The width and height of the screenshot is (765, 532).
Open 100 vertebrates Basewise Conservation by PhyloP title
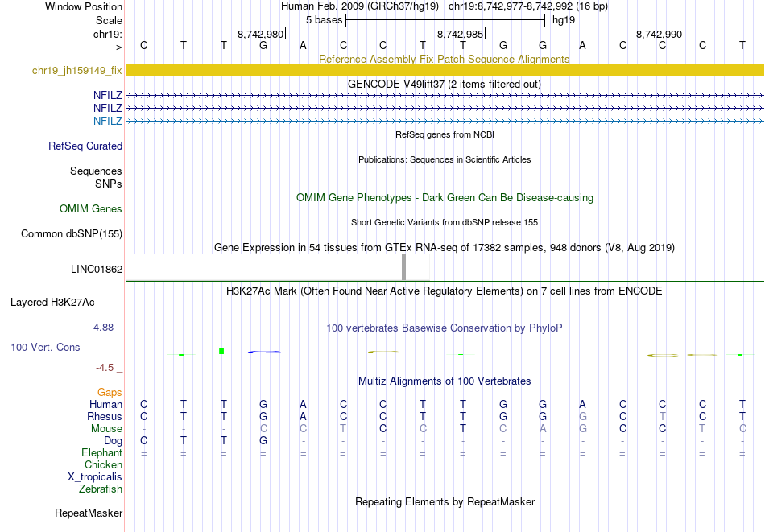point(445,328)
